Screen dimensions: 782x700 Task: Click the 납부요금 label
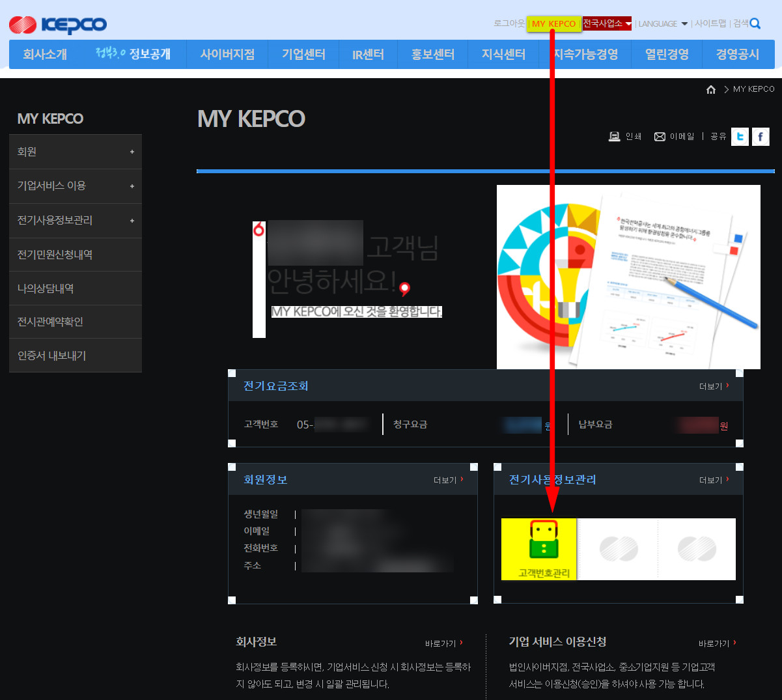point(595,425)
